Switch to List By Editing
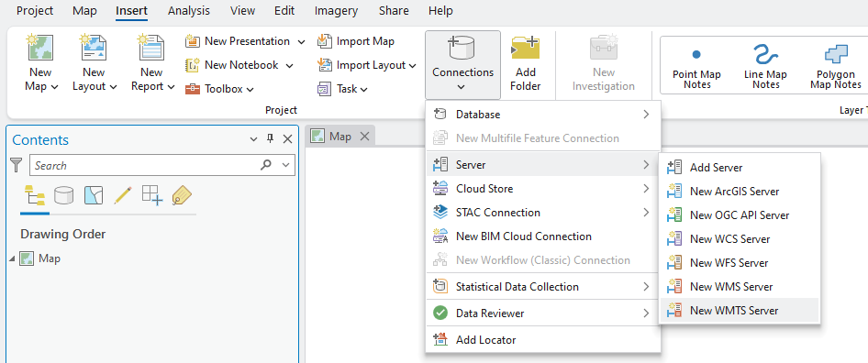 [123, 195]
